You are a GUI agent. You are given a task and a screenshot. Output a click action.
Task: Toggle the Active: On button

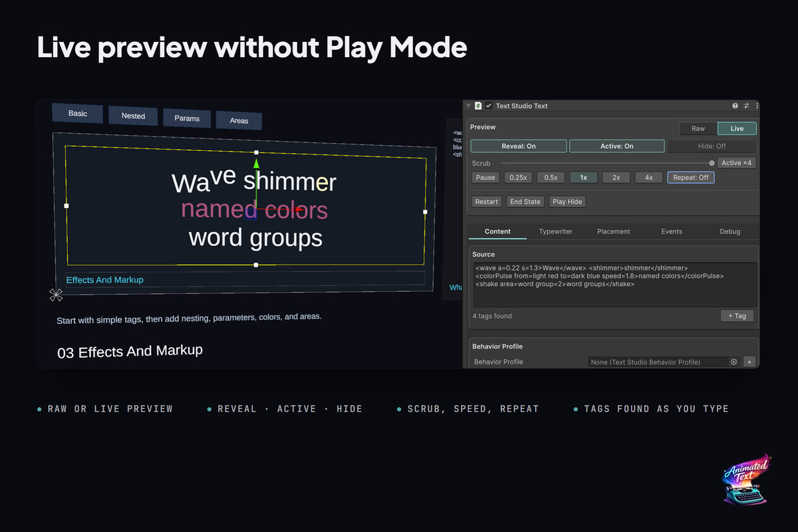(617, 146)
